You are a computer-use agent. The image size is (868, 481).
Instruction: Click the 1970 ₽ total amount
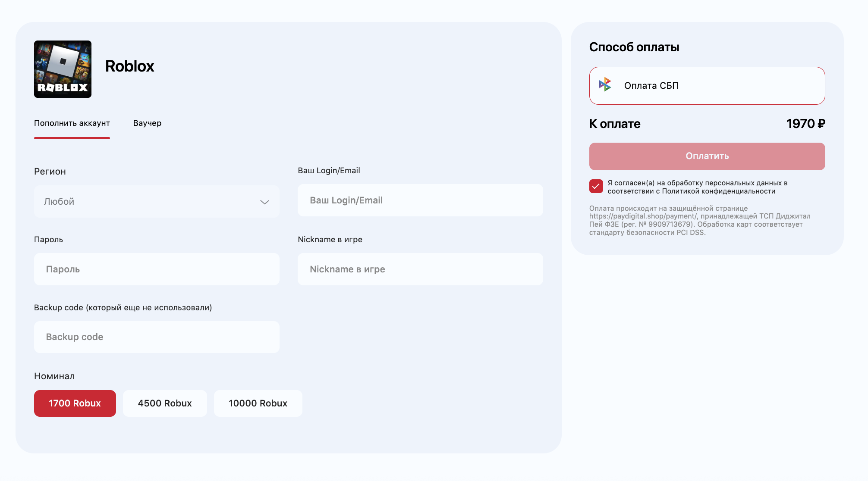(805, 124)
